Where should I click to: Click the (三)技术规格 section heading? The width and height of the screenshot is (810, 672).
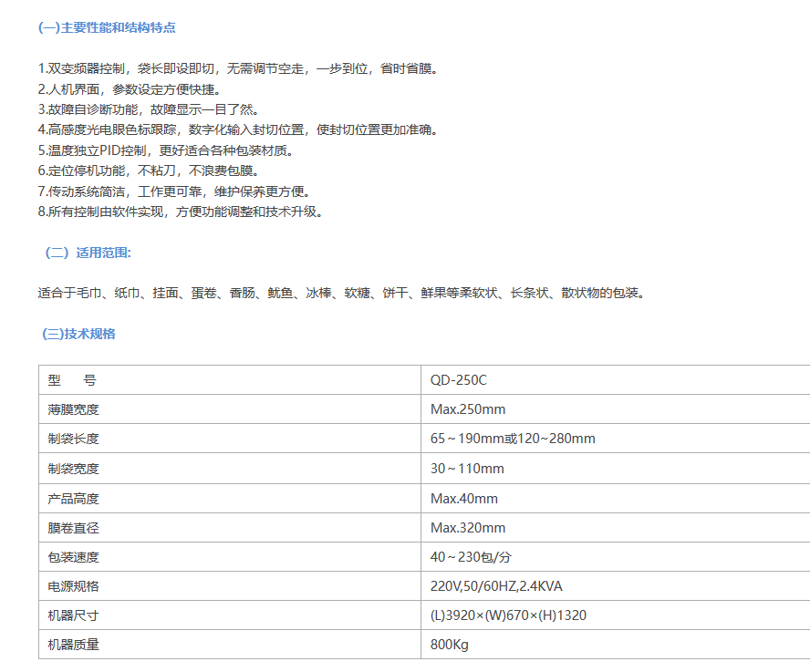(79, 334)
